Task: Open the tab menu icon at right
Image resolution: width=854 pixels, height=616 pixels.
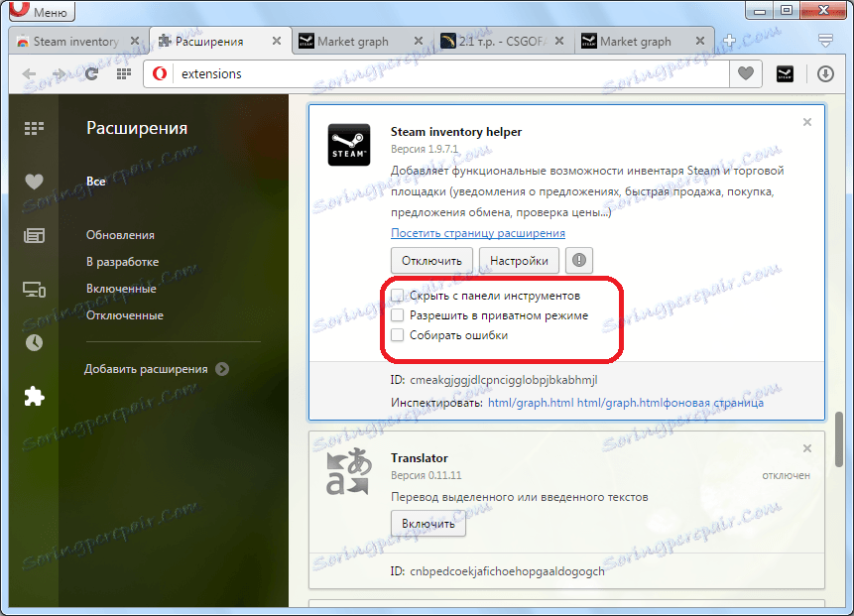Action: (x=825, y=41)
